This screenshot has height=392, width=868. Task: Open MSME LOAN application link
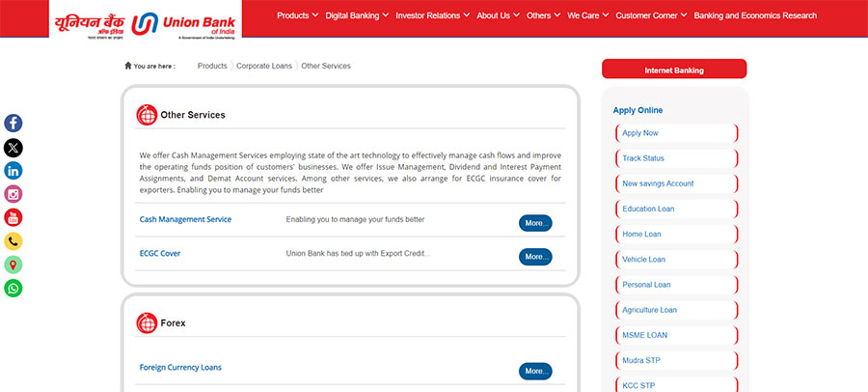pos(676,335)
